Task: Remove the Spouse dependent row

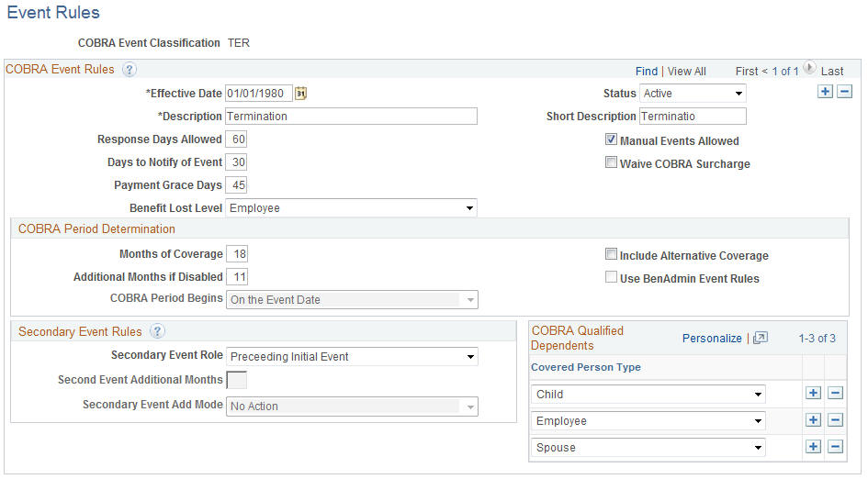Action: (835, 446)
